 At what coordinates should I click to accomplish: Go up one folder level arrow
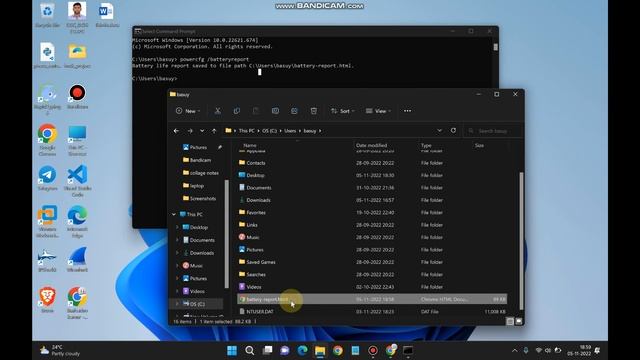(214, 131)
